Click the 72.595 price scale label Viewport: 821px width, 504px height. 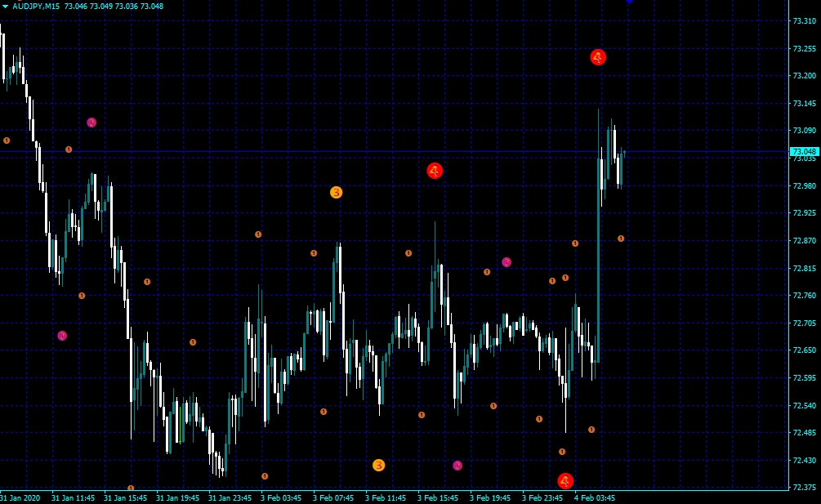(804, 378)
